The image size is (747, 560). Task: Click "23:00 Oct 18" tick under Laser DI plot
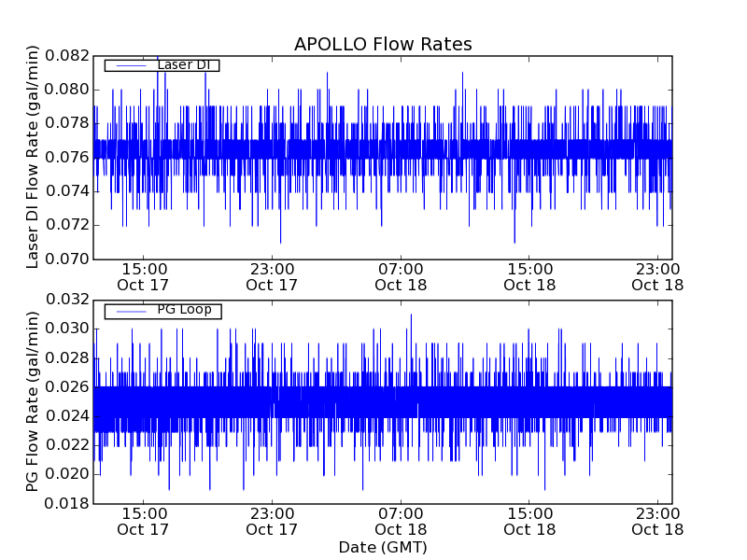point(658,277)
